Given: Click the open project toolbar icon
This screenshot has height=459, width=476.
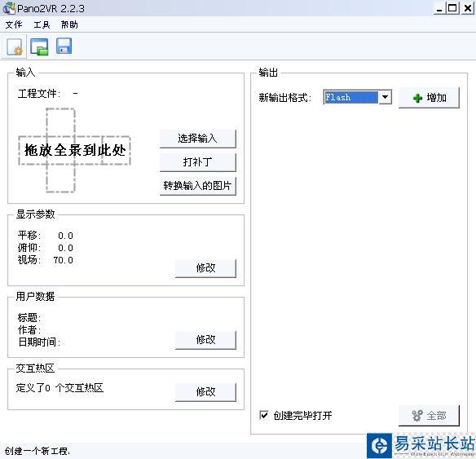Looking at the screenshot, I should click(x=39, y=46).
